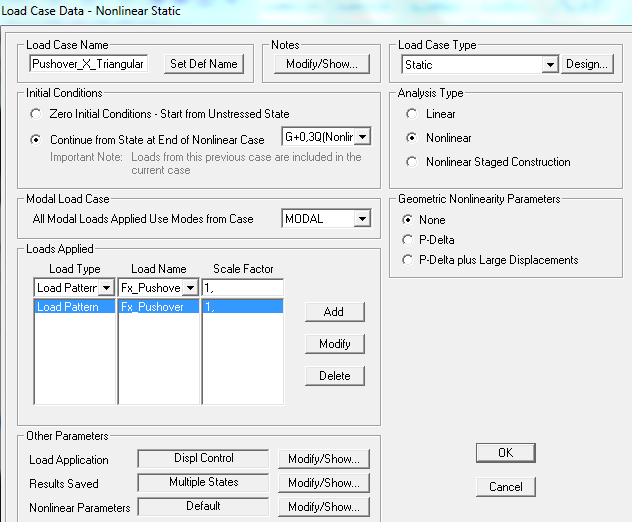Open the MODAL case dropdown

[x=362, y=219]
